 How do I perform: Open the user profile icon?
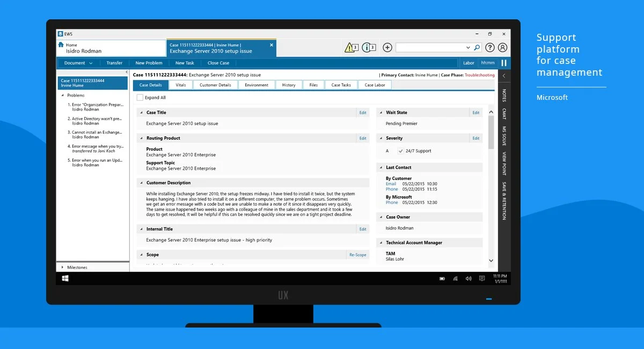(503, 47)
